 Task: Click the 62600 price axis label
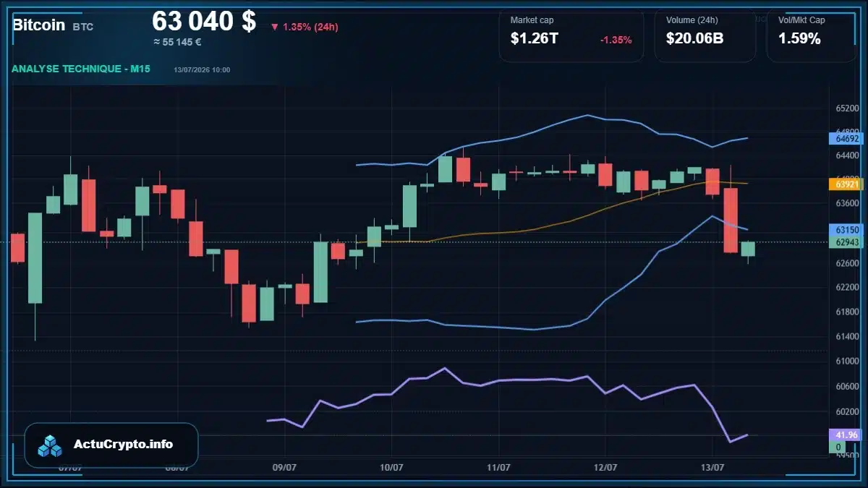(846, 263)
